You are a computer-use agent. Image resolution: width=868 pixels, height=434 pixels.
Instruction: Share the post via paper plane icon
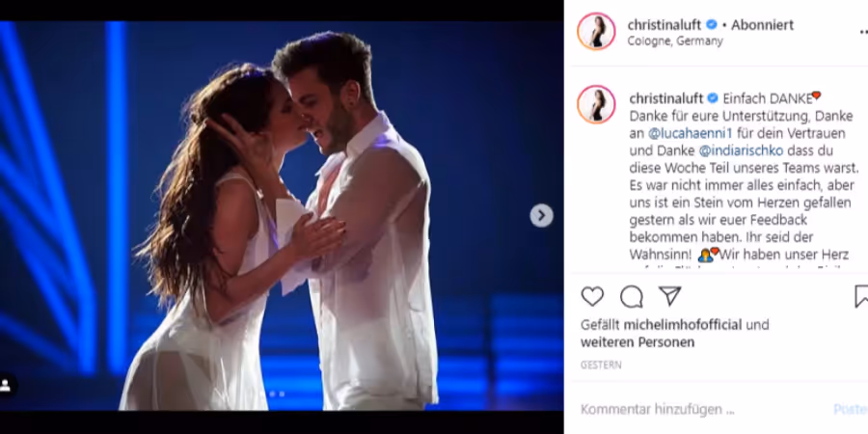tap(670, 296)
